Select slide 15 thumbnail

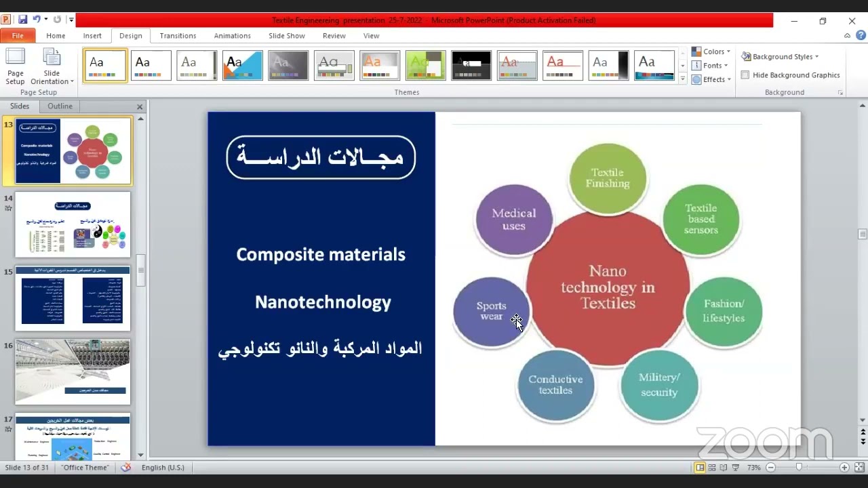coord(73,298)
